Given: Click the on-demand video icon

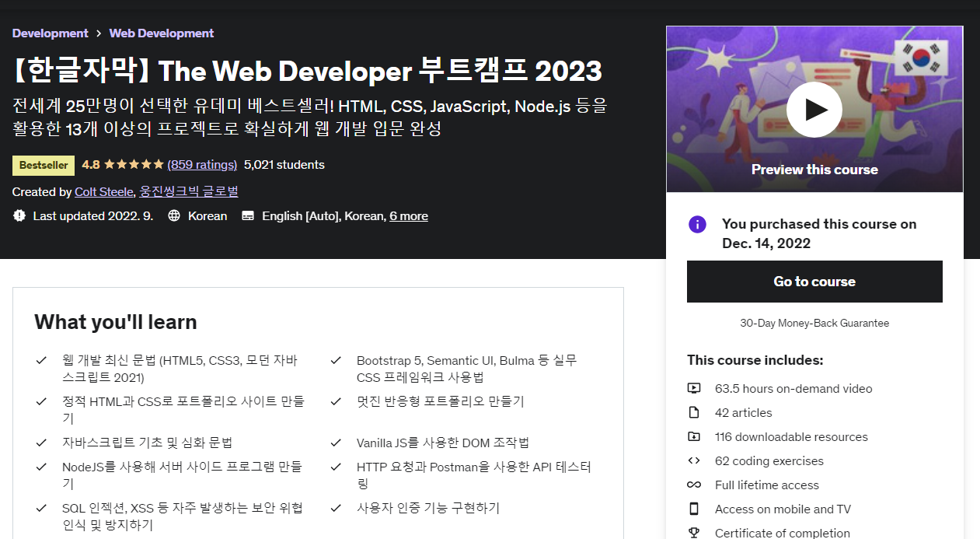Looking at the screenshot, I should 694,388.
